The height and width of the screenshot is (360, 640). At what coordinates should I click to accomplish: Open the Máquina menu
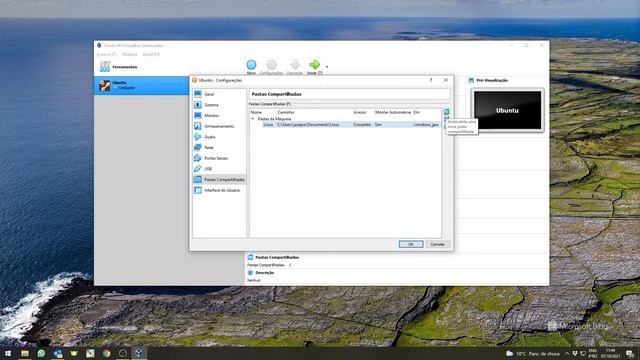[x=129, y=54]
